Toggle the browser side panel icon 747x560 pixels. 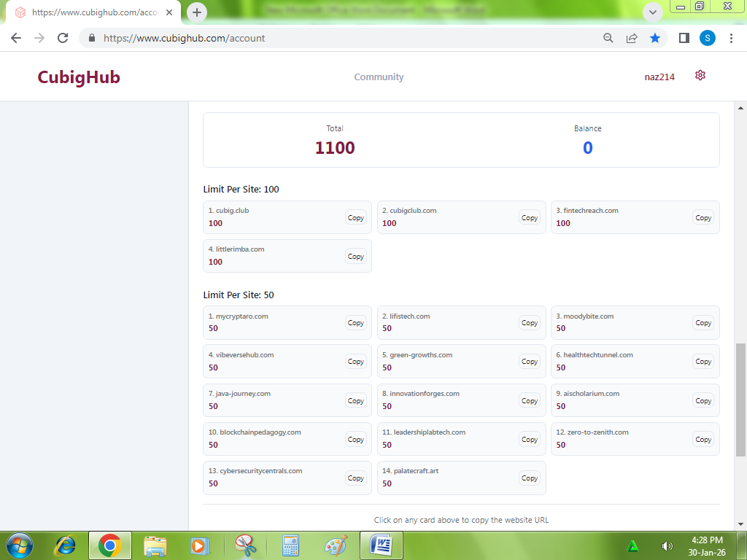[684, 38]
